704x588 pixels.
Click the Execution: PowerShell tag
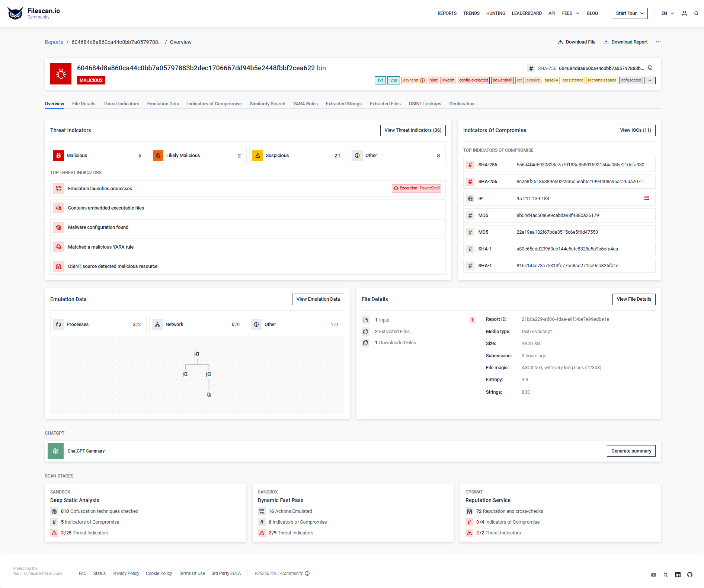(x=416, y=188)
